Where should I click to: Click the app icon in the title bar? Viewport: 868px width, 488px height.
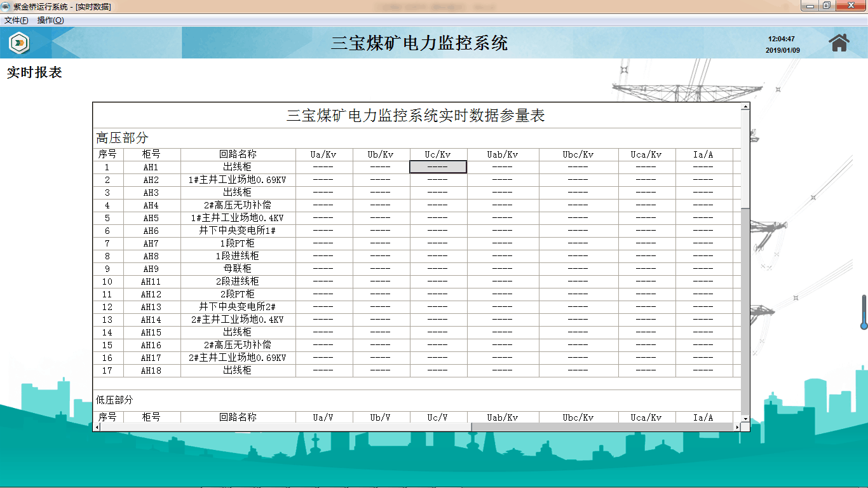6,6
